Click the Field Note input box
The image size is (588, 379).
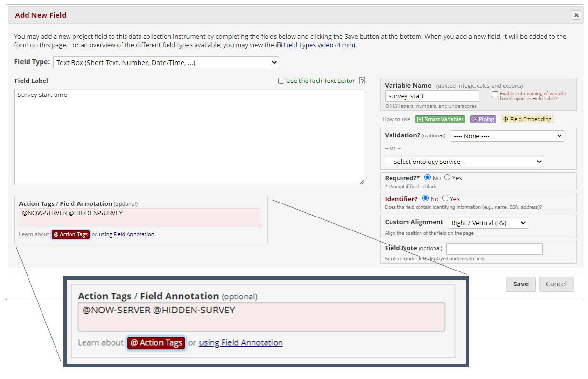click(494, 249)
